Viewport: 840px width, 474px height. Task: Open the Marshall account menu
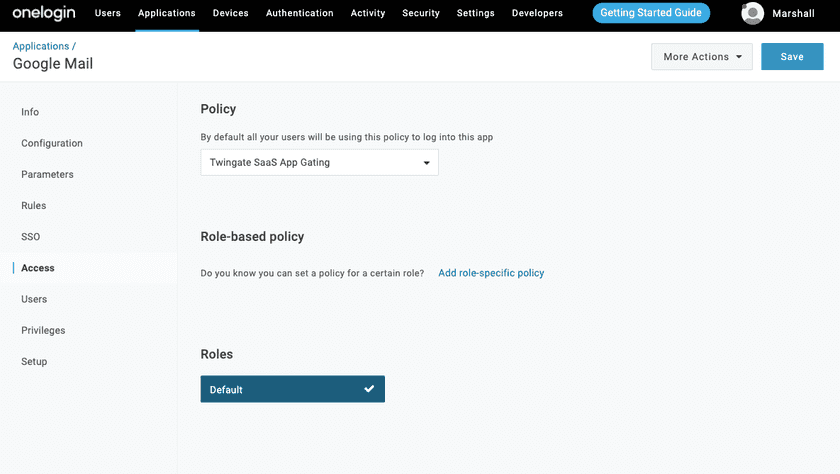[x=793, y=14]
